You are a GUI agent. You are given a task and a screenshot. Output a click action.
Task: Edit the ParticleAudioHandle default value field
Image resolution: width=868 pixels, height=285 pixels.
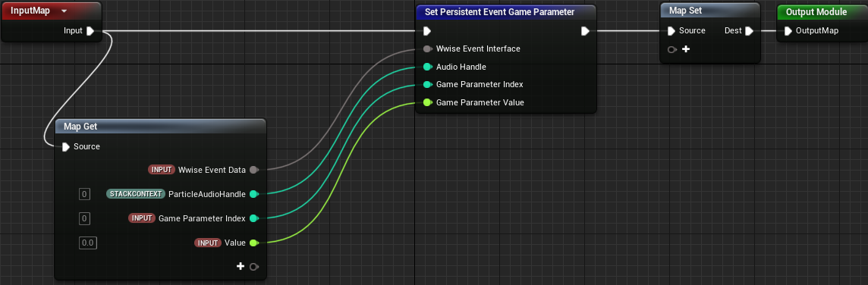pyautogui.click(x=84, y=194)
